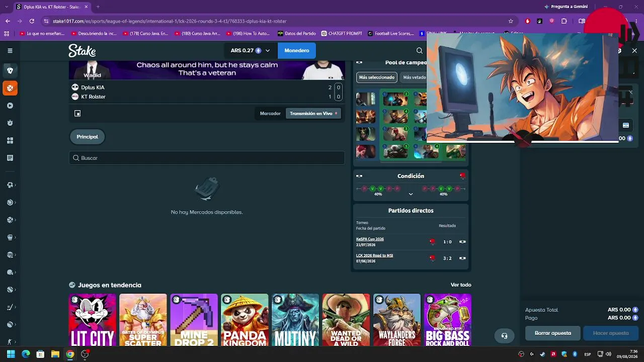
Task: Open the Stake hamburger sidebar menu
Action: [10, 50]
